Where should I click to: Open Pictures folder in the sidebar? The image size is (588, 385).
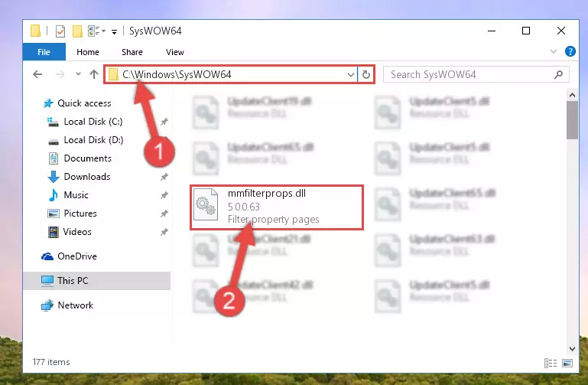pyautogui.click(x=80, y=214)
